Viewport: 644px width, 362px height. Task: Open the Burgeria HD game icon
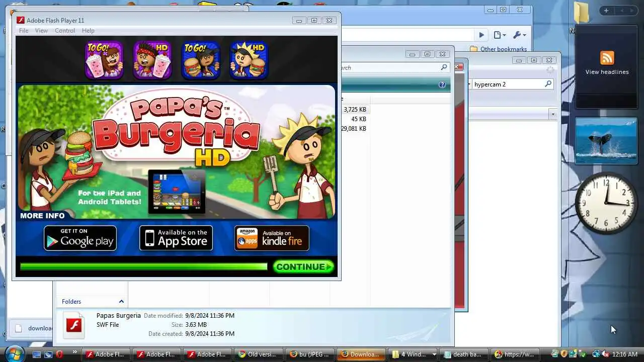(249, 60)
